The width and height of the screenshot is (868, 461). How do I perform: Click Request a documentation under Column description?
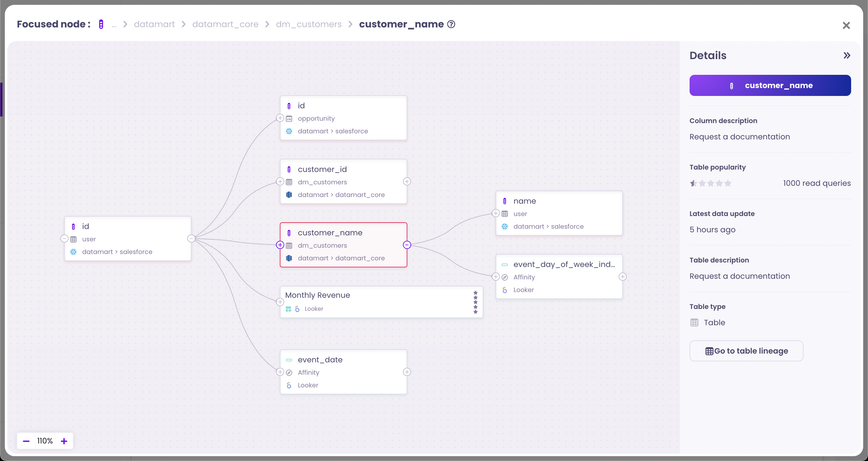739,137
